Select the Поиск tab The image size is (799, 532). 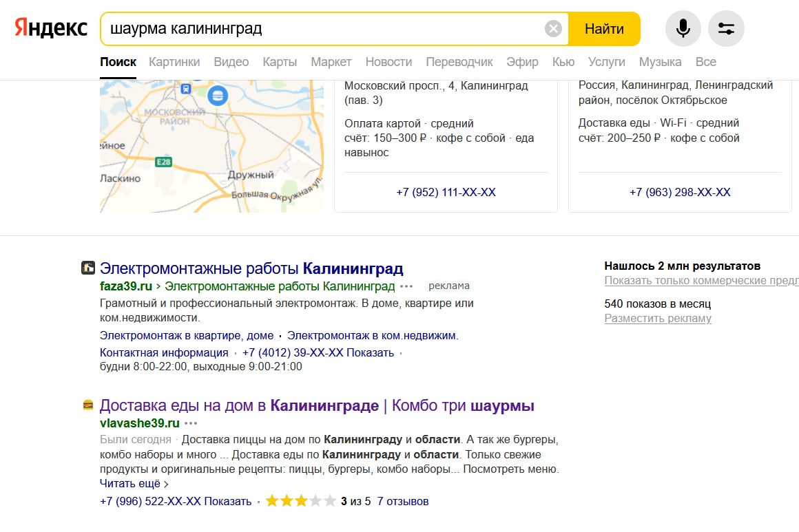tap(118, 62)
